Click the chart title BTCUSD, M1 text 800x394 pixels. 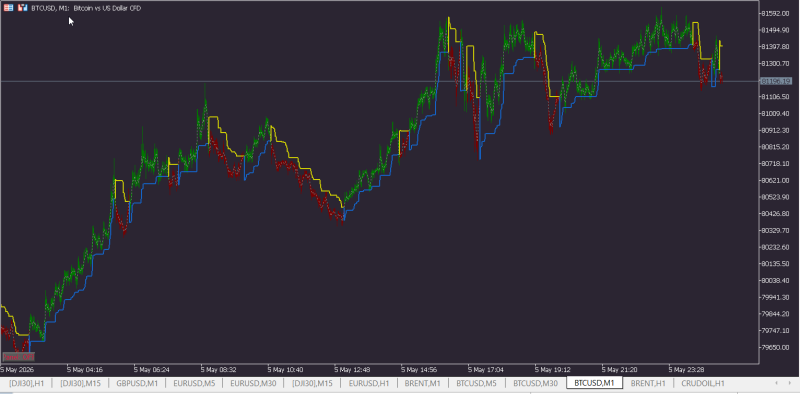tap(51, 8)
